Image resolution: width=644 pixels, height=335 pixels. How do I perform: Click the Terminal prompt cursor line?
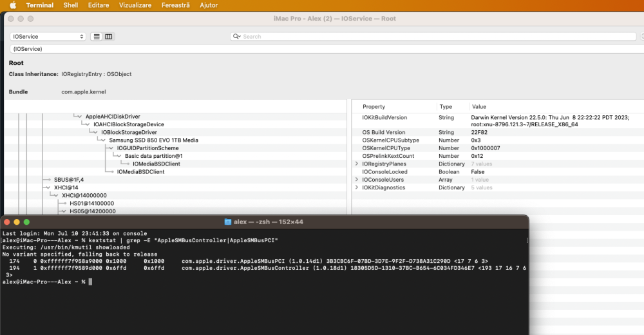pyautogui.click(x=47, y=282)
